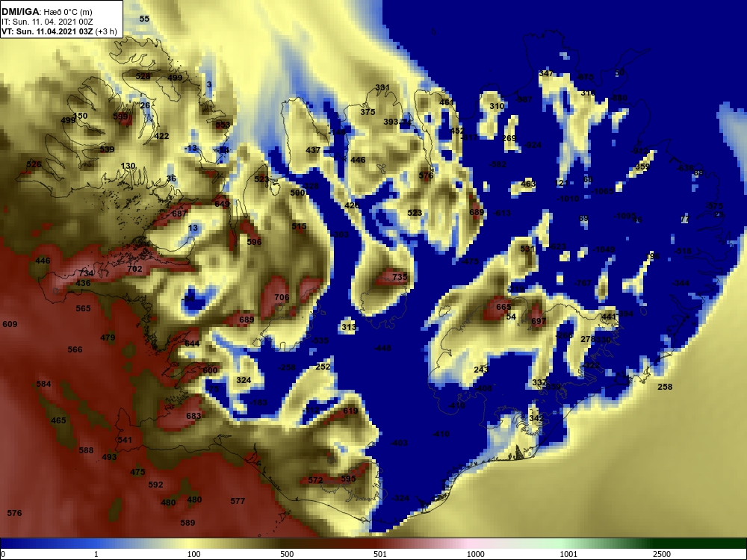
Task: Click the map value '252'
Action: [323, 366]
